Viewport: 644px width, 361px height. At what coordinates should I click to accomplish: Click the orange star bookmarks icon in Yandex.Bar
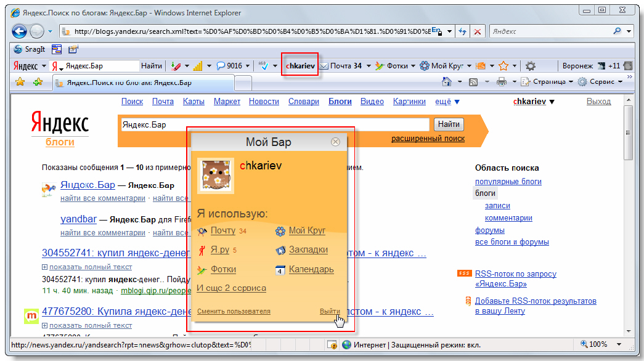pyautogui.click(x=503, y=66)
